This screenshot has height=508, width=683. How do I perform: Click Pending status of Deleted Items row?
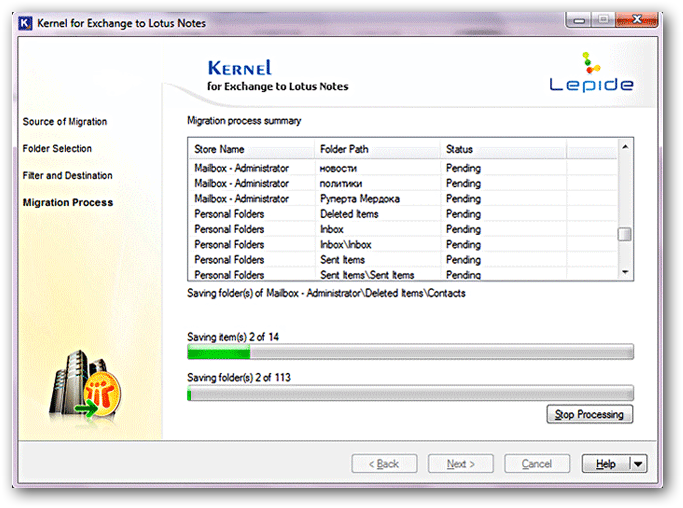[463, 214]
